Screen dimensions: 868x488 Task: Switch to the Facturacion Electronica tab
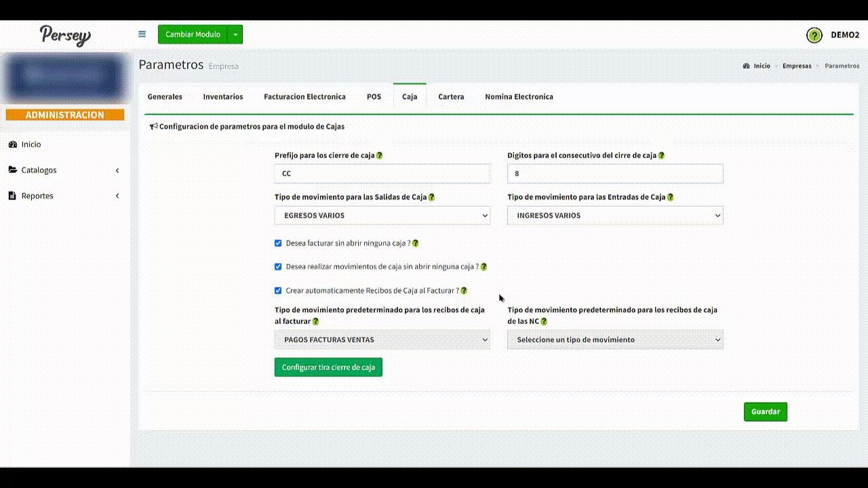point(304,97)
